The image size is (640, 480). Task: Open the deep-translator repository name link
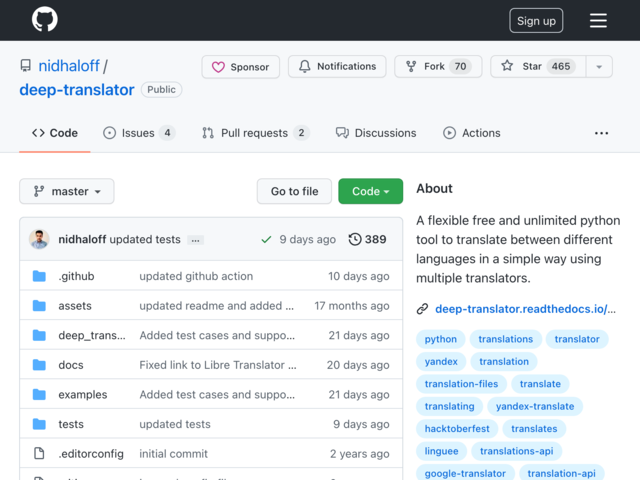pyautogui.click(x=77, y=90)
